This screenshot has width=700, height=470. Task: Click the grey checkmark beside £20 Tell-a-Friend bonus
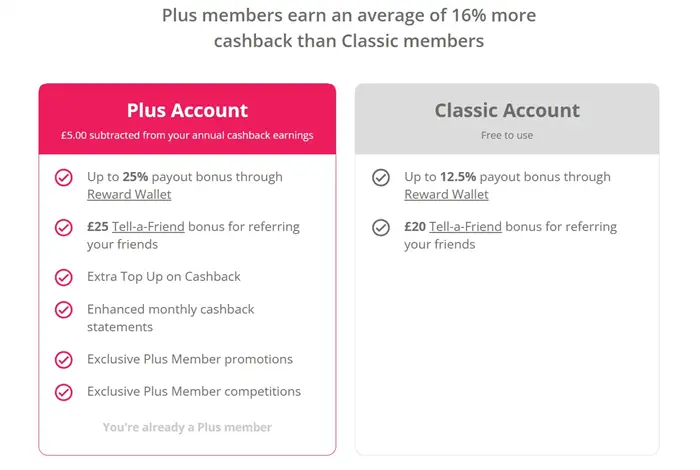(381, 227)
